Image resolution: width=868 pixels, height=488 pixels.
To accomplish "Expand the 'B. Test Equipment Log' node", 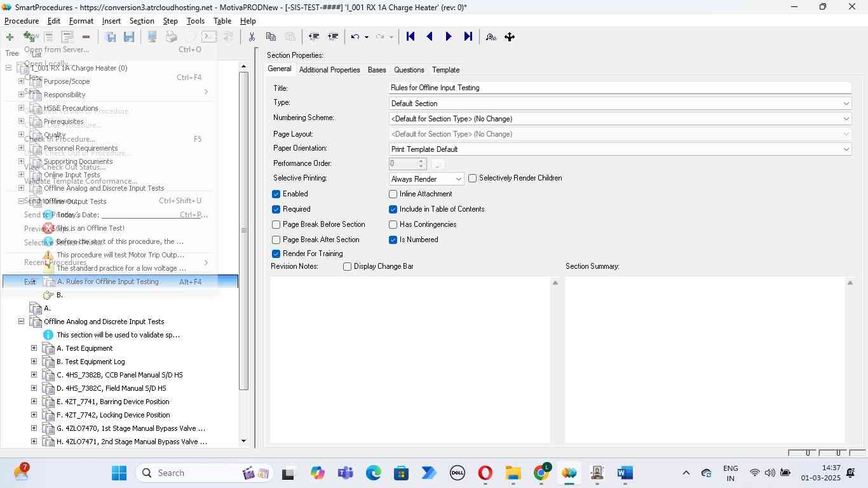I will pyautogui.click(x=34, y=361).
